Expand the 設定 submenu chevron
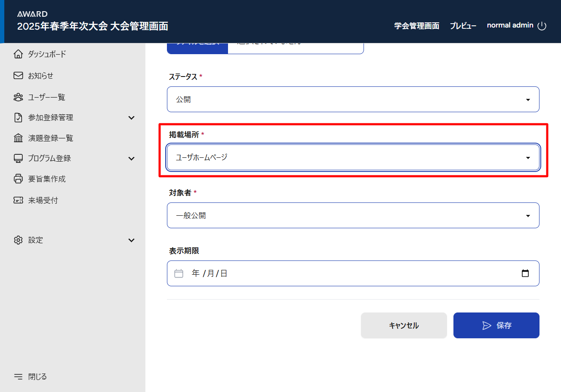This screenshot has height=392, width=561. 132,240
